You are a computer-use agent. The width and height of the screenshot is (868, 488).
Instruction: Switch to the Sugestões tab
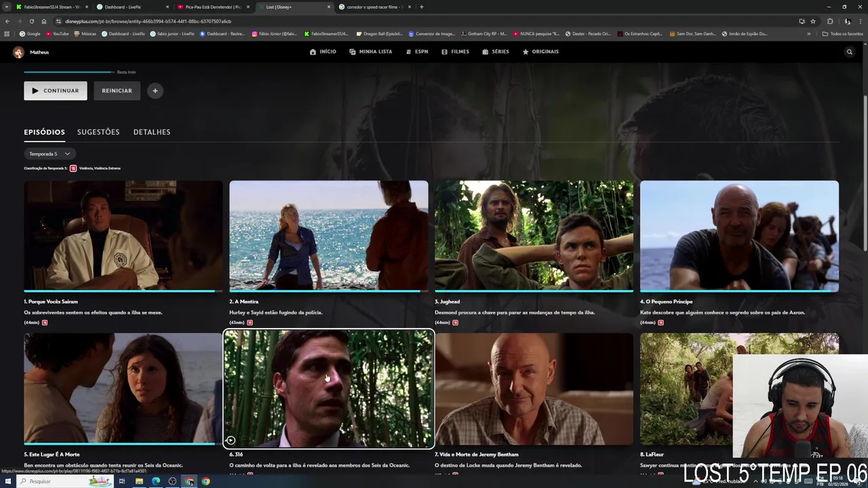click(98, 132)
